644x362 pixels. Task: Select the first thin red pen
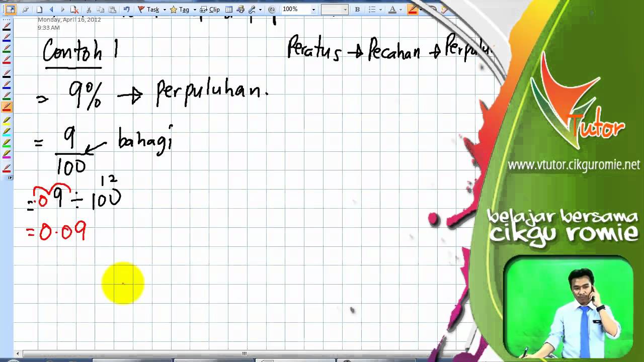tap(7, 60)
